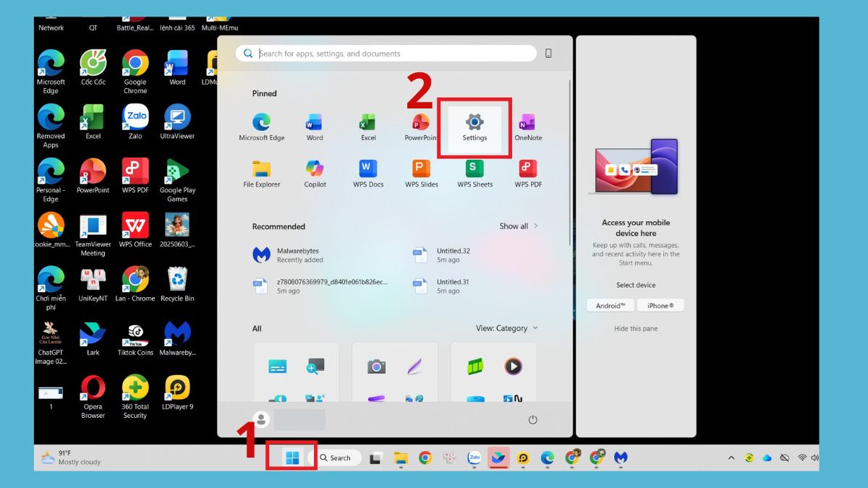Screen dimensions: 868x488
Task: Open Settings from the pinned apps
Action: click(x=475, y=129)
